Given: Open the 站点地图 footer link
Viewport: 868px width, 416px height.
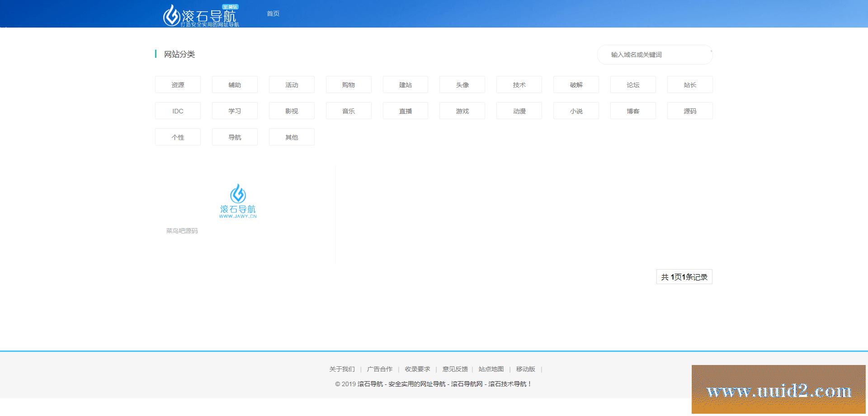Looking at the screenshot, I should coord(491,369).
